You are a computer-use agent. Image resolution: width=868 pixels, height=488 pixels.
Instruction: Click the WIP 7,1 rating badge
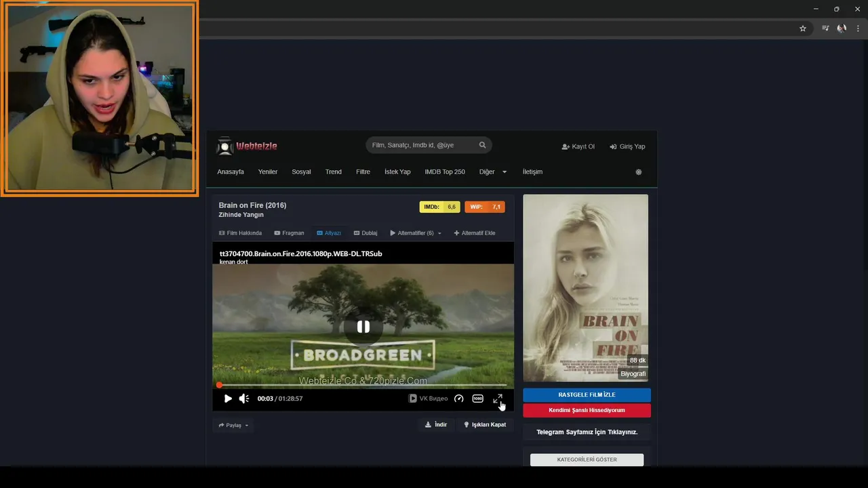click(485, 207)
